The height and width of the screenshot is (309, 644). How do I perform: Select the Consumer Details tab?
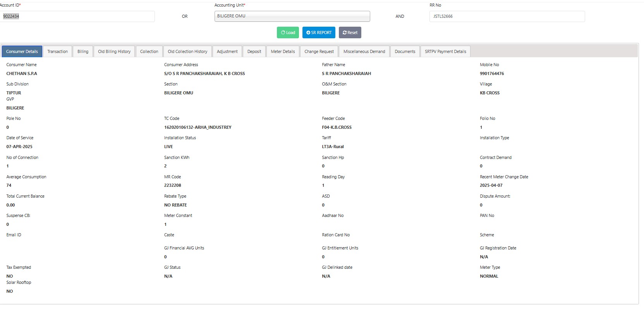click(22, 51)
